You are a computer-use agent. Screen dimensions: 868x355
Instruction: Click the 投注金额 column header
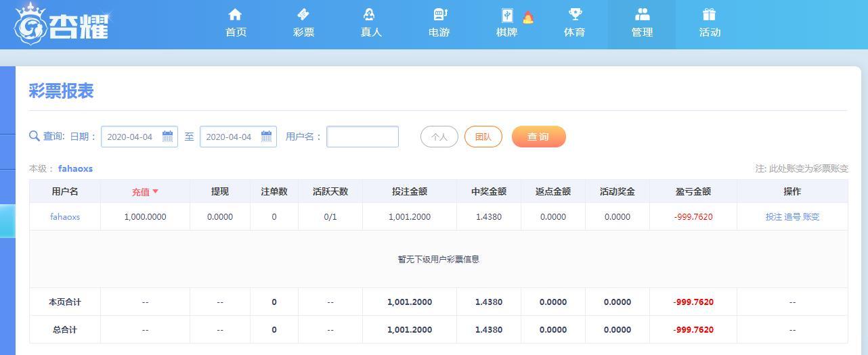tap(410, 191)
